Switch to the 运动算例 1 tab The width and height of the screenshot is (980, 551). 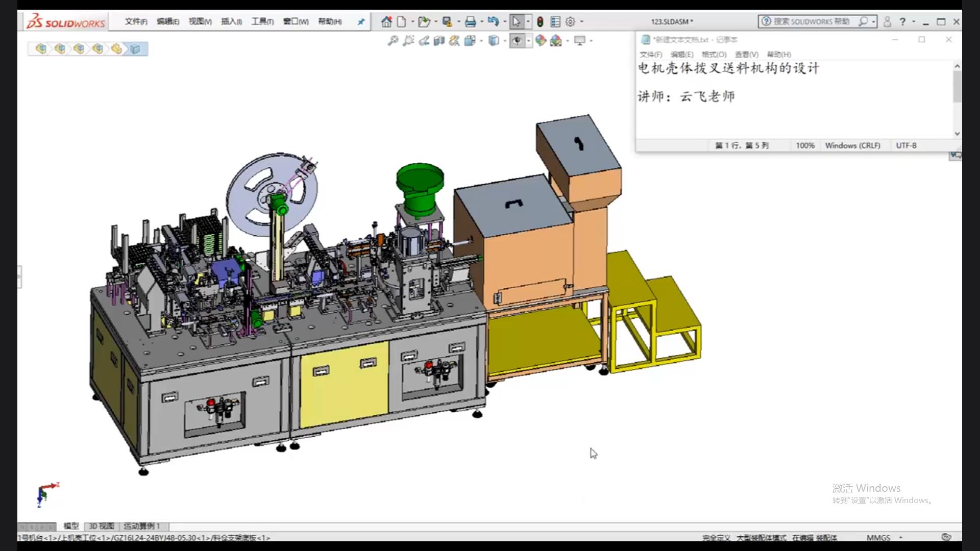point(142,526)
